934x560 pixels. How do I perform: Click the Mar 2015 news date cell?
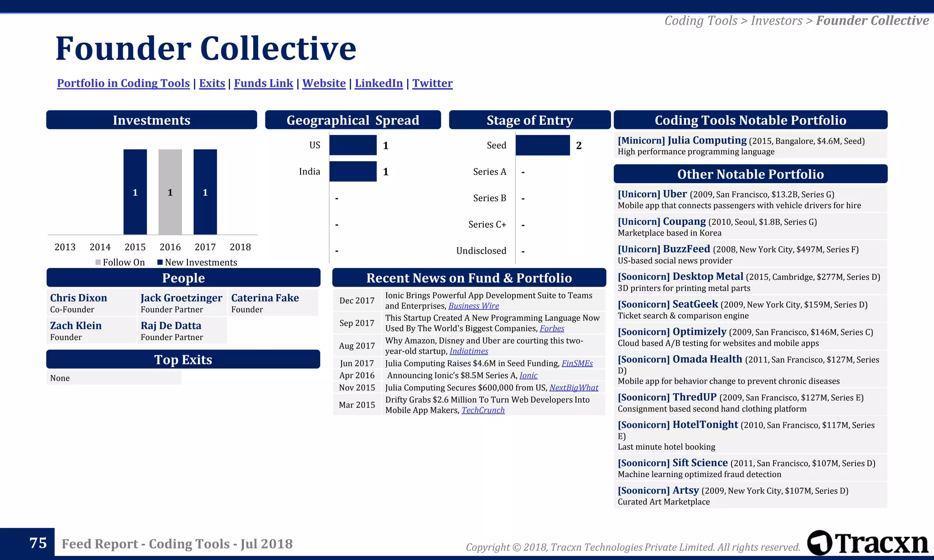[x=357, y=405]
